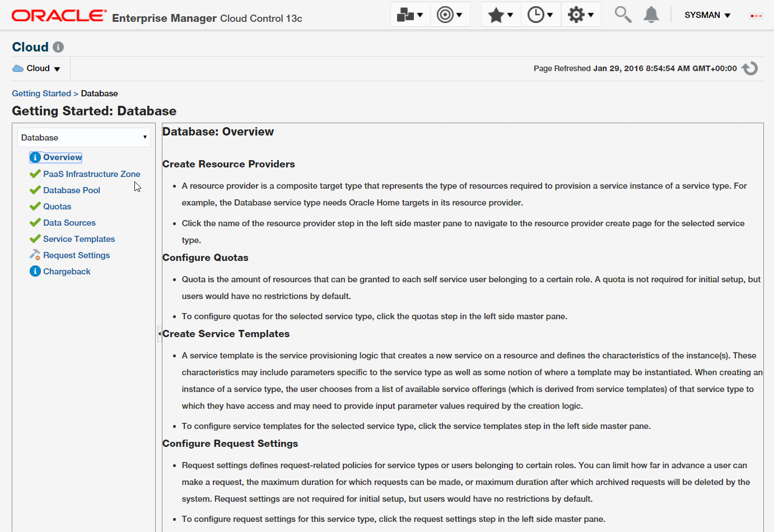This screenshot has width=774, height=532.
Task: Refresh the page with the circular arrow
Action: coord(749,68)
